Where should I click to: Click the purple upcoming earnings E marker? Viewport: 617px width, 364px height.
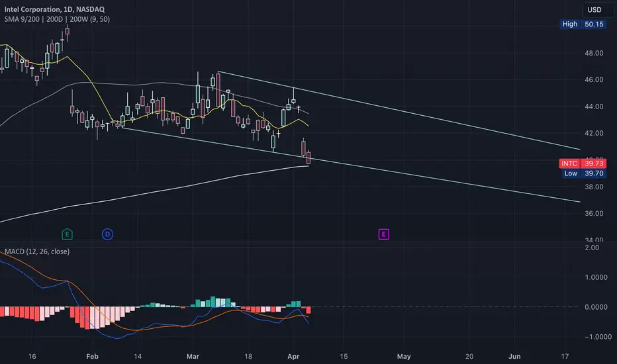(x=384, y=234)
